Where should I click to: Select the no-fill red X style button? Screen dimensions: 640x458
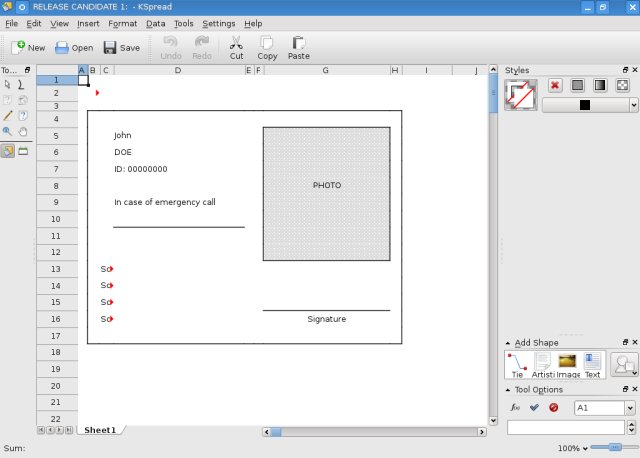coord(555,86)
